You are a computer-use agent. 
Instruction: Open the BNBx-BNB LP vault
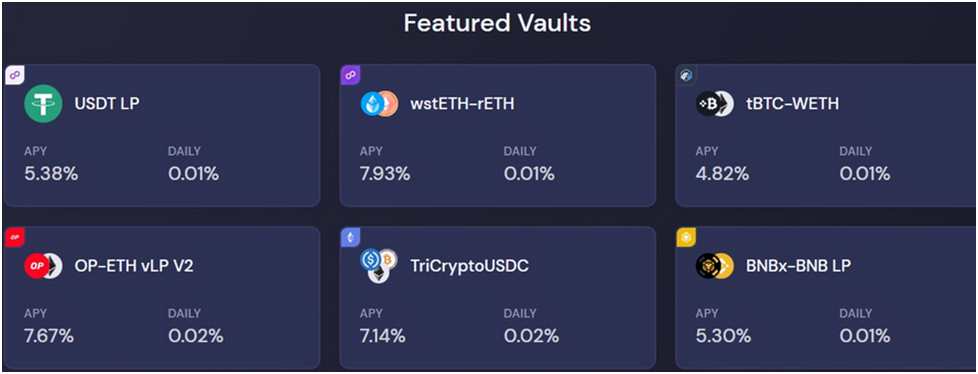point(826,297)
